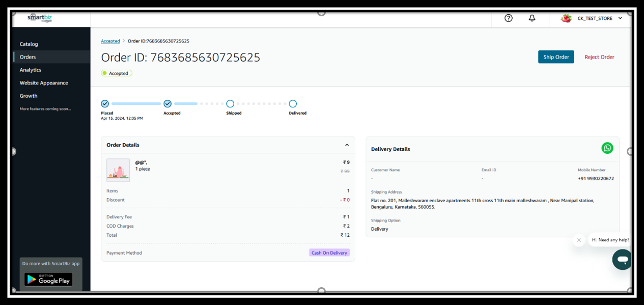This screenshot has width=644, height=305.
Task: Click the 'Hi. Need any help?' message
Action: (610, 240)
